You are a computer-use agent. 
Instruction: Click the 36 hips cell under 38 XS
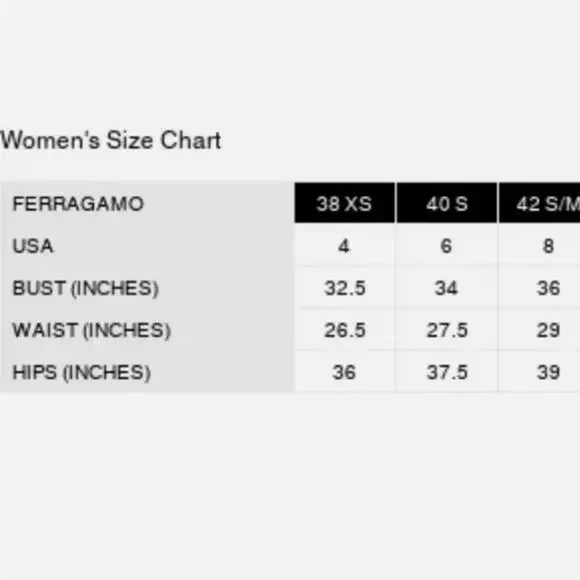[x=344, y=372]
